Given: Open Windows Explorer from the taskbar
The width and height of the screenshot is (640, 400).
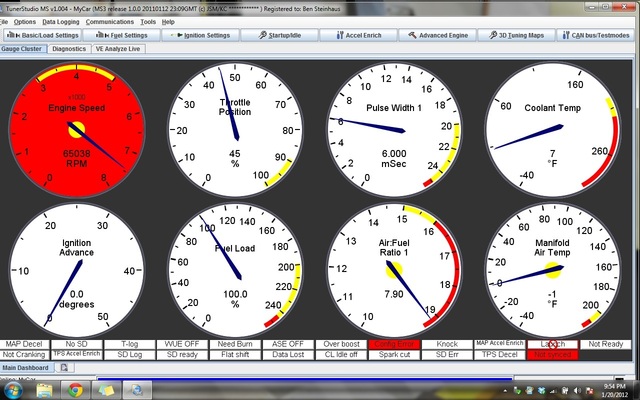Looking at the screenshot, I should coord(44,391).
